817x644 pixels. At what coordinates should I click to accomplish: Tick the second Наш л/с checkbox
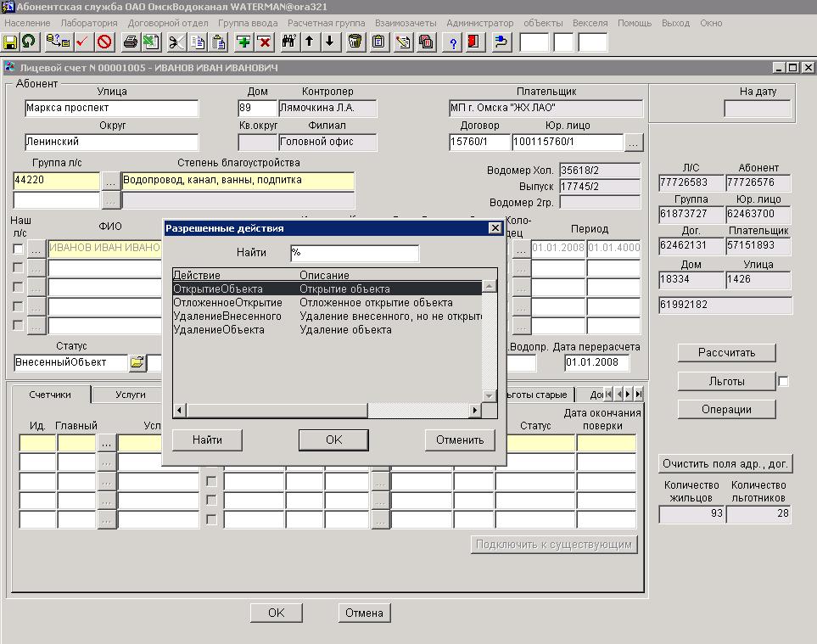(x=19, y=268)
